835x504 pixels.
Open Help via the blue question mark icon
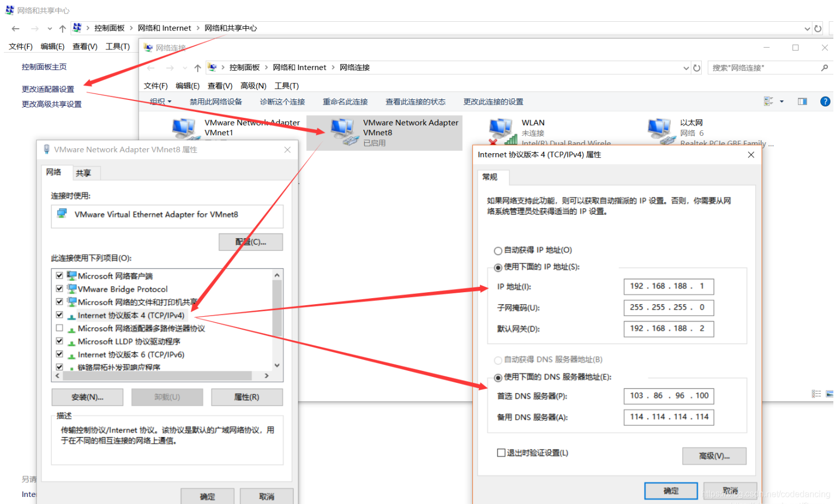coord(825,101)
